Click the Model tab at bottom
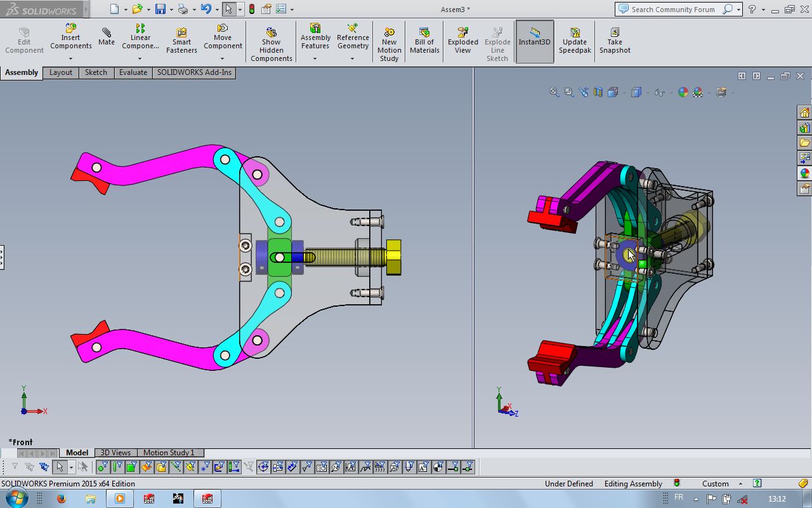This screenshot has height=508, width=812. click(77, 453)
